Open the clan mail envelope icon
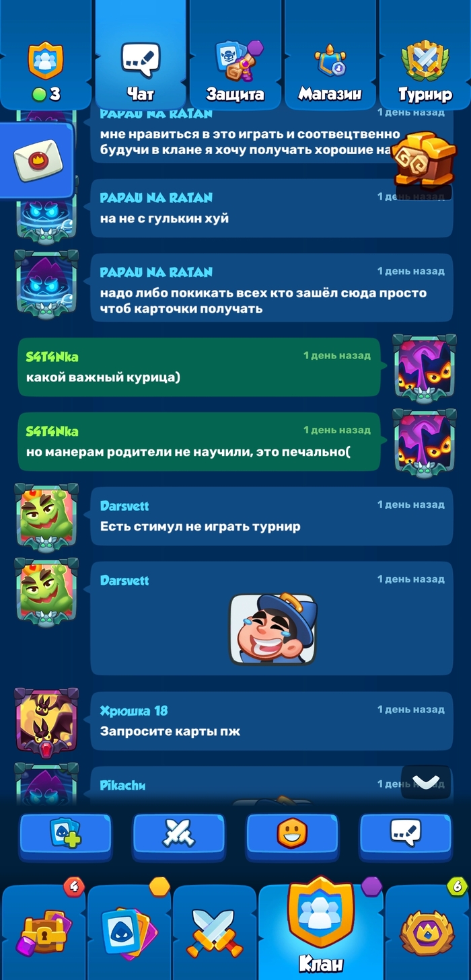The height and width of the screenshot is (980, 471). tap(36, 160)
